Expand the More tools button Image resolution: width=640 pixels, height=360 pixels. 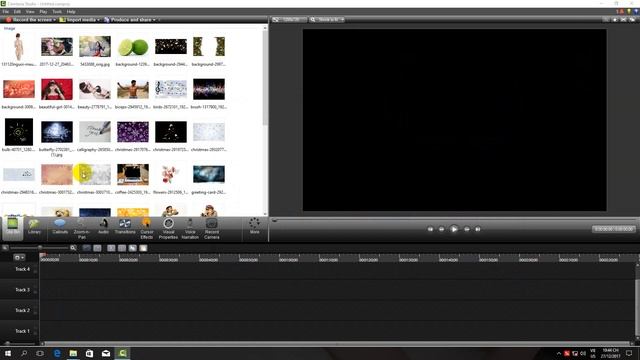pyautogui.click(x=254, y=226)
